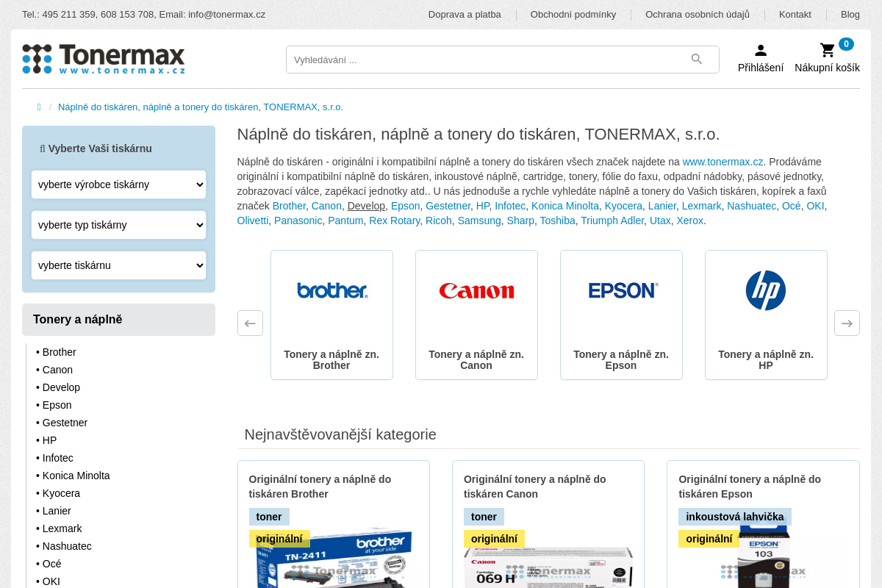The image size is (882, 588).
Task: Click the email info@tonermax.cz text
Action: (226, 15)
